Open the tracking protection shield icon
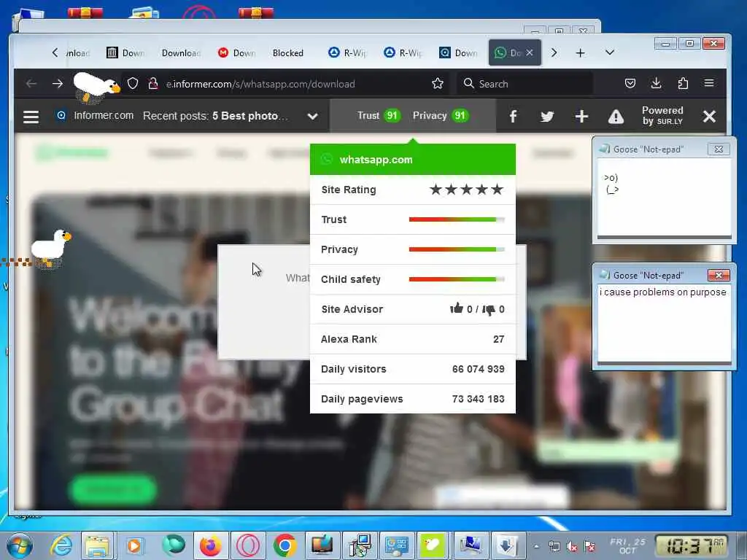The width and height of the screenshot is (747, 560). click(133, 84)
